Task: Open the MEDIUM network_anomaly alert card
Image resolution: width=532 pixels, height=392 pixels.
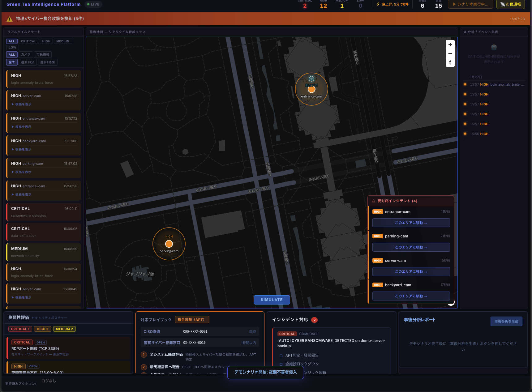Action: point(44,252)
